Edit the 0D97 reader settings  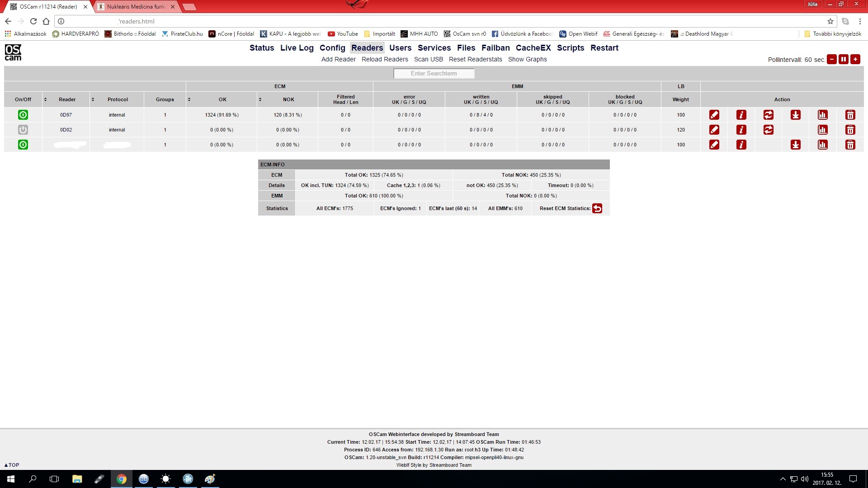pos(714,115)
